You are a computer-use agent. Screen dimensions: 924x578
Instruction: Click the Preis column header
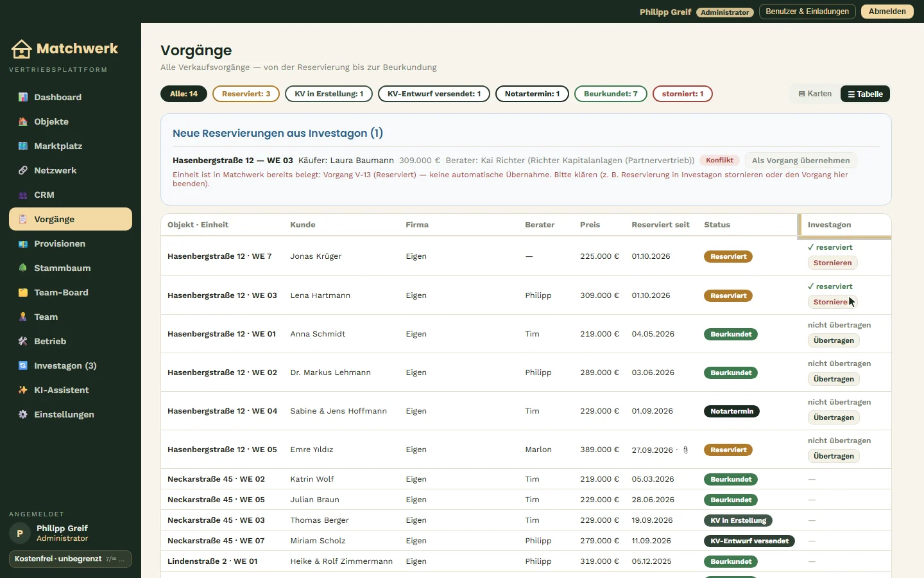(590, 225)
